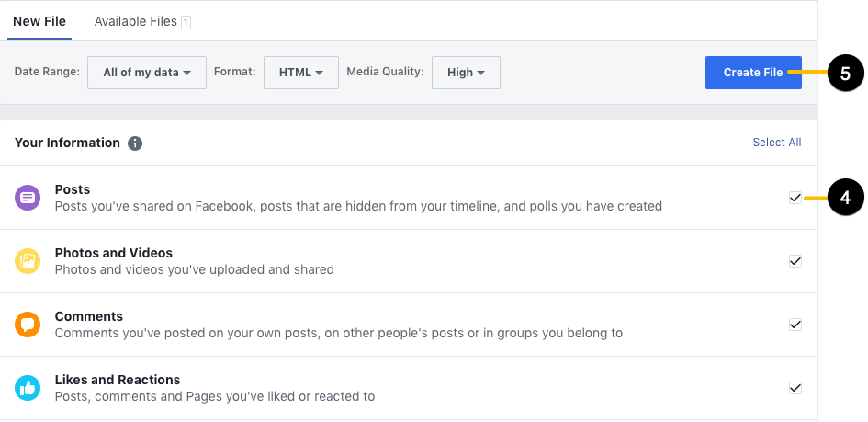
Task: Uncheck the Posts checkbox
Action: pos(795,198)
